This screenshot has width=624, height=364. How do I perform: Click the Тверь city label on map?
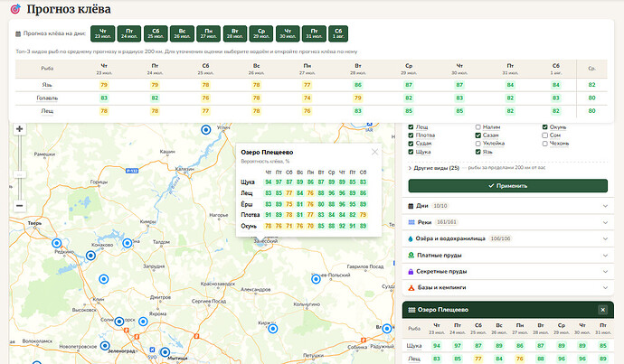point(34,223)
